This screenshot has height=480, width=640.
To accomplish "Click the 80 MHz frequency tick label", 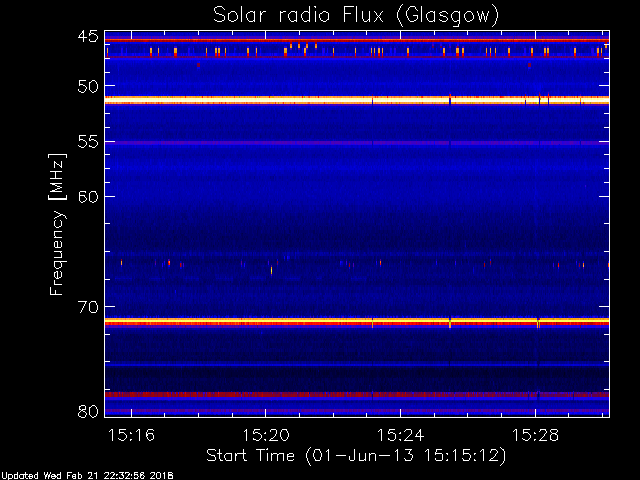I will coord(87,410).
